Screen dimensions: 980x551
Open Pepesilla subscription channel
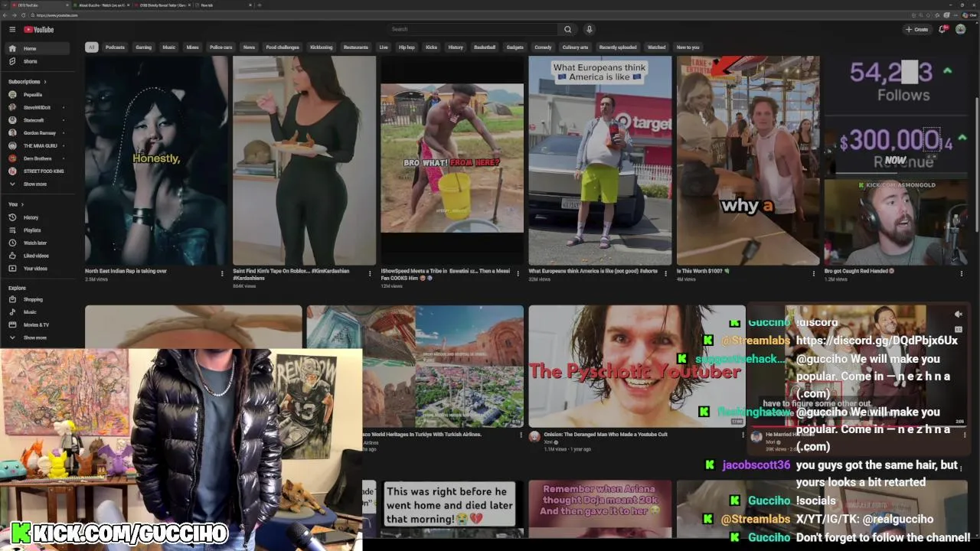pyautogui.click(x=37, y=95)
